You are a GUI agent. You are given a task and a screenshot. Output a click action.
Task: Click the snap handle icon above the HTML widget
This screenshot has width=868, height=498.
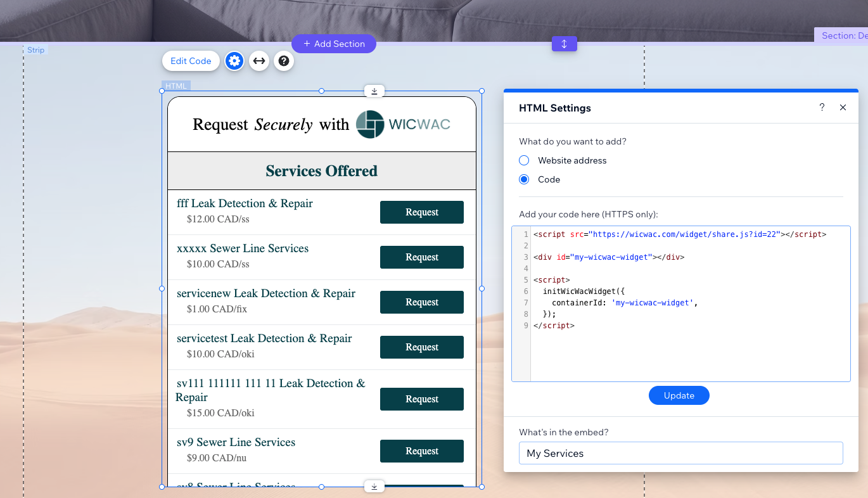[x=374, y=91]
